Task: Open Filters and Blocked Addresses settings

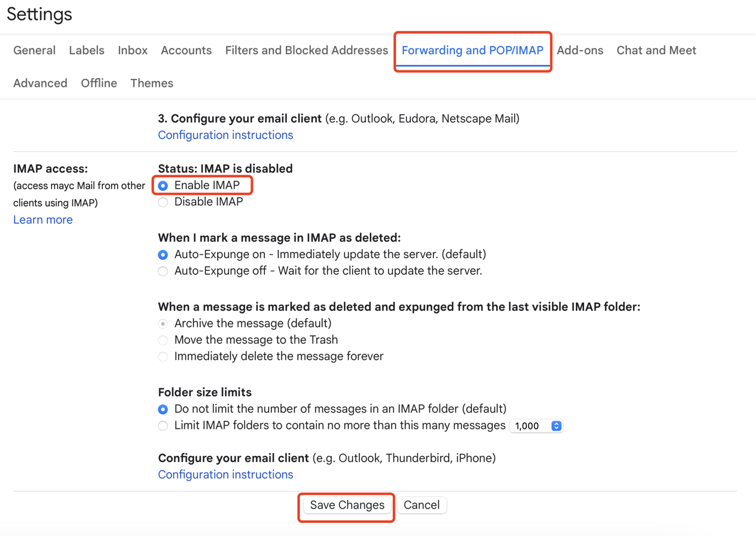Action: pyautogui.click(x=306, y=50)
